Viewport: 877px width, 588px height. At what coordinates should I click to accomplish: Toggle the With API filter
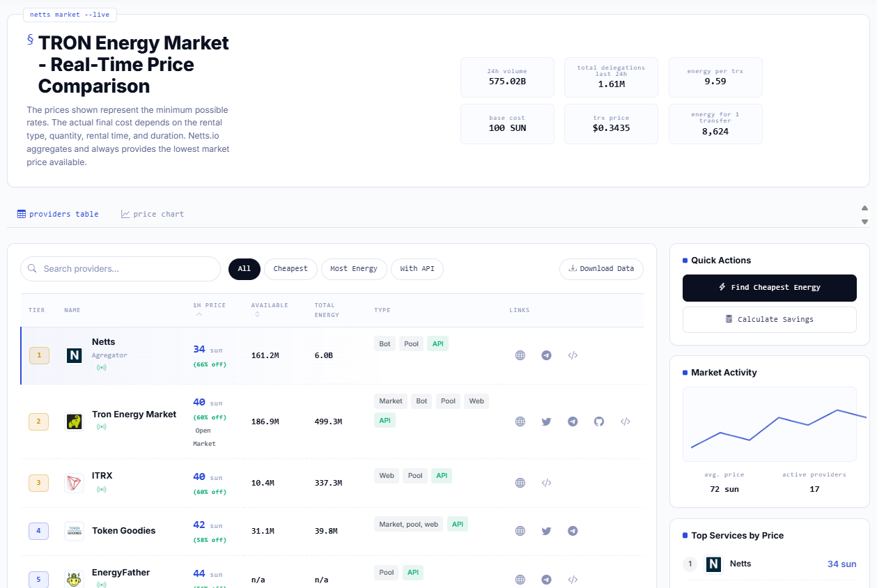(x=417, y=269)
